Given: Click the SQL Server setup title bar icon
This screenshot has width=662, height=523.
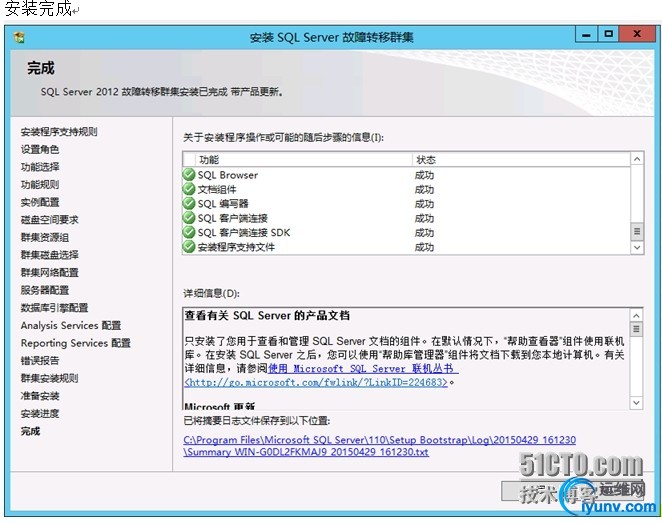Looking at the screenshot, I should 19,37.
